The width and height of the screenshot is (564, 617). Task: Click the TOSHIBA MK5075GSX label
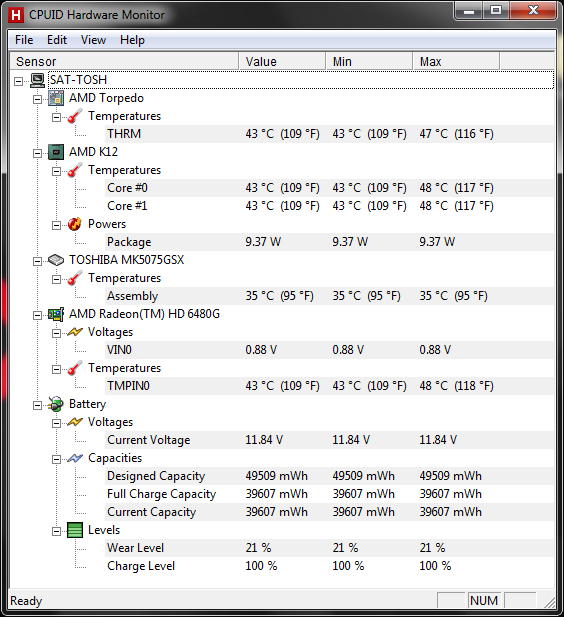pyautogui.click(x=126, y=260)
